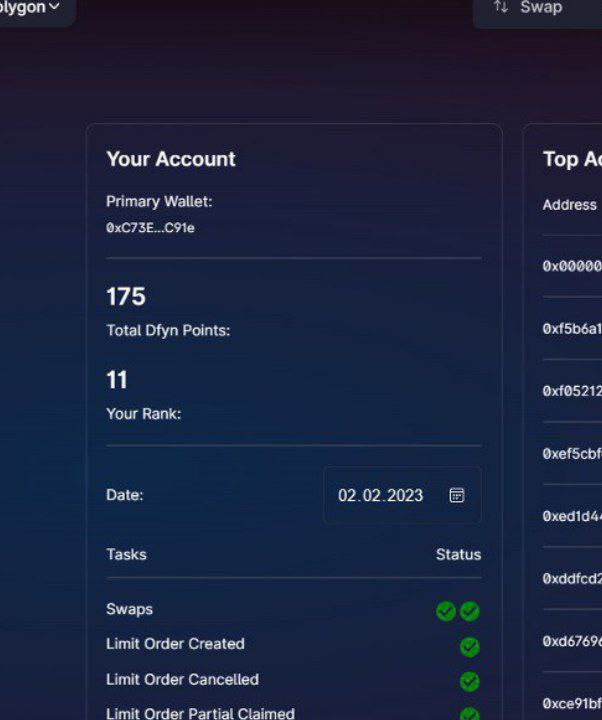Select top account address 0xd6769
The height and width of the screenshot is (720, 602).
tap(572, 641)
